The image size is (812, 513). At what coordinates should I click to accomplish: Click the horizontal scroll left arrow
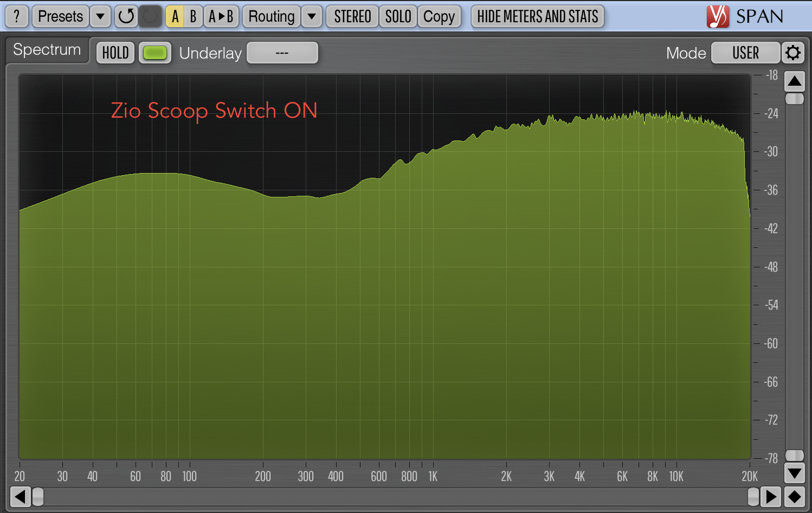21,496
